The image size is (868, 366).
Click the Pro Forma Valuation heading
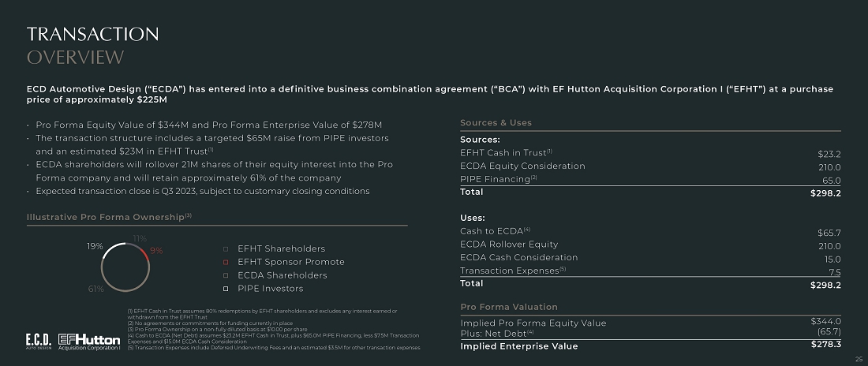coord(508,307)
